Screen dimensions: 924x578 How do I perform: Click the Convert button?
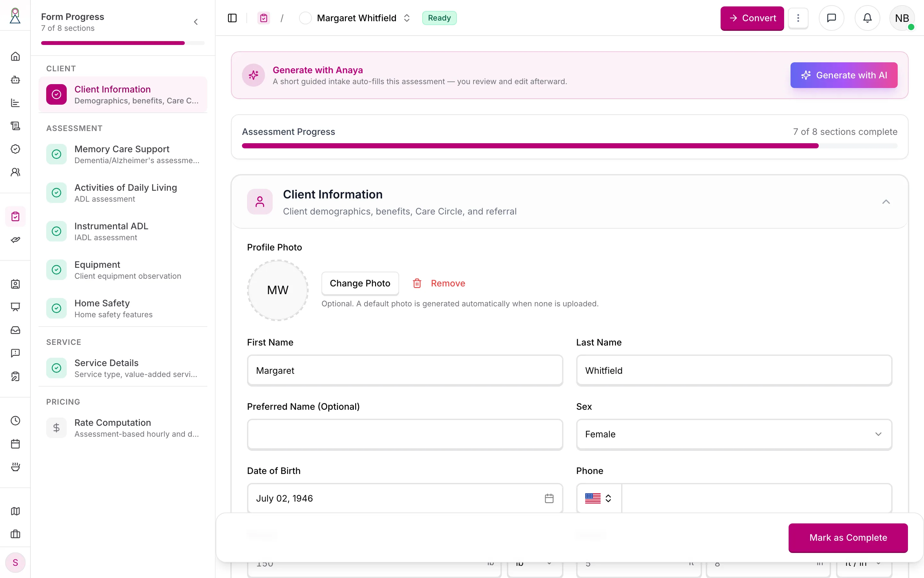point(752,18)
